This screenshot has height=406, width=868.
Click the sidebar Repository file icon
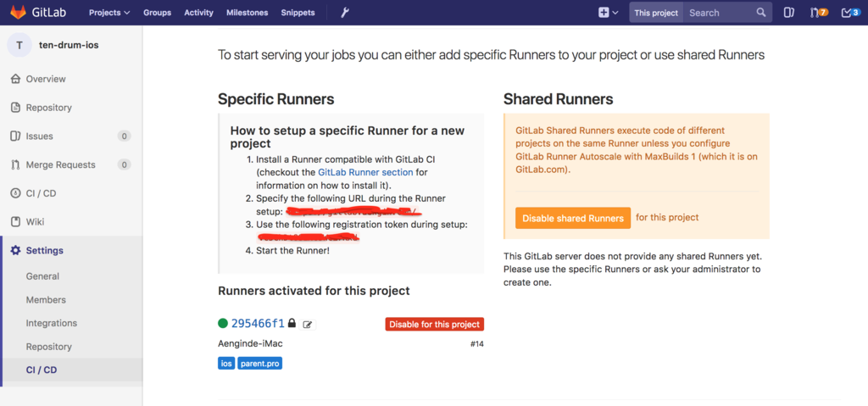tap(15, 108)
